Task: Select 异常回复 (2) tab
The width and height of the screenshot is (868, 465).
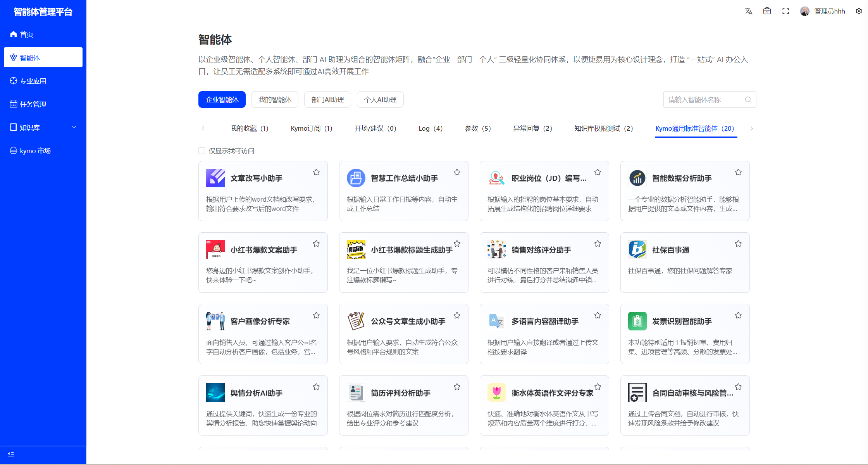Action: [x=532, y=128]
